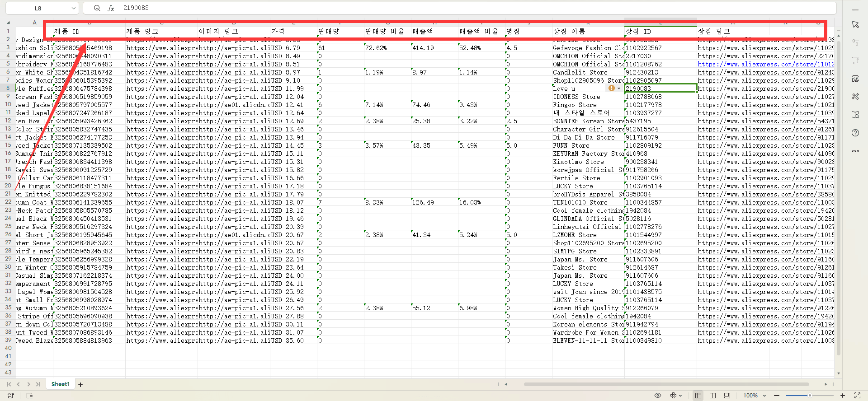The height and width of the screenshot is (401, 868).
Task: Select the Sheet1 tab
Action: tap(61, 384)
